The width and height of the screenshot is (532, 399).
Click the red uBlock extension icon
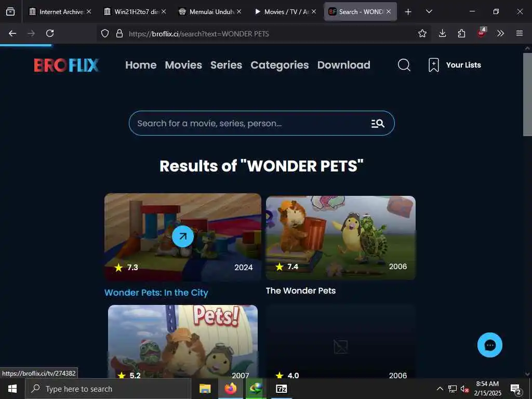481,33
